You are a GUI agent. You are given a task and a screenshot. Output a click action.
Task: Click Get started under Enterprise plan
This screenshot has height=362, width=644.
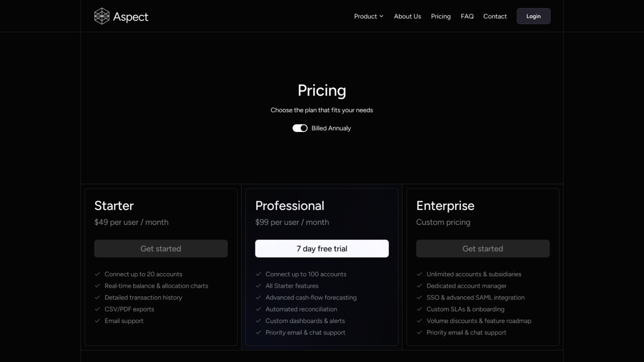483,248
